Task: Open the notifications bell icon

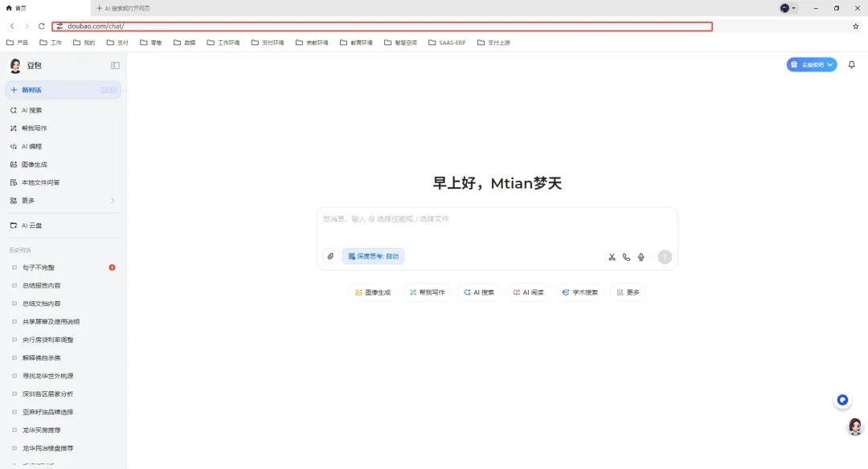Action: point(852,64)
